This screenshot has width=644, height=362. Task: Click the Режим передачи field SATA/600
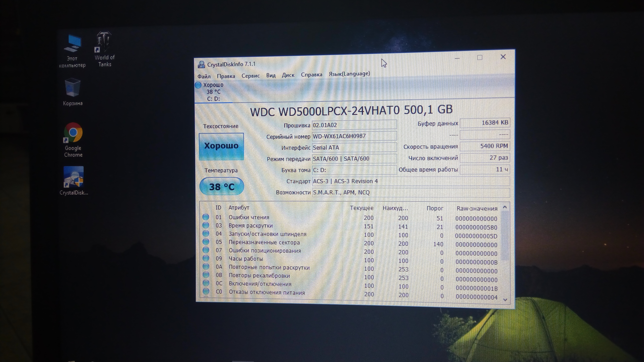click(x=354, y=159)
